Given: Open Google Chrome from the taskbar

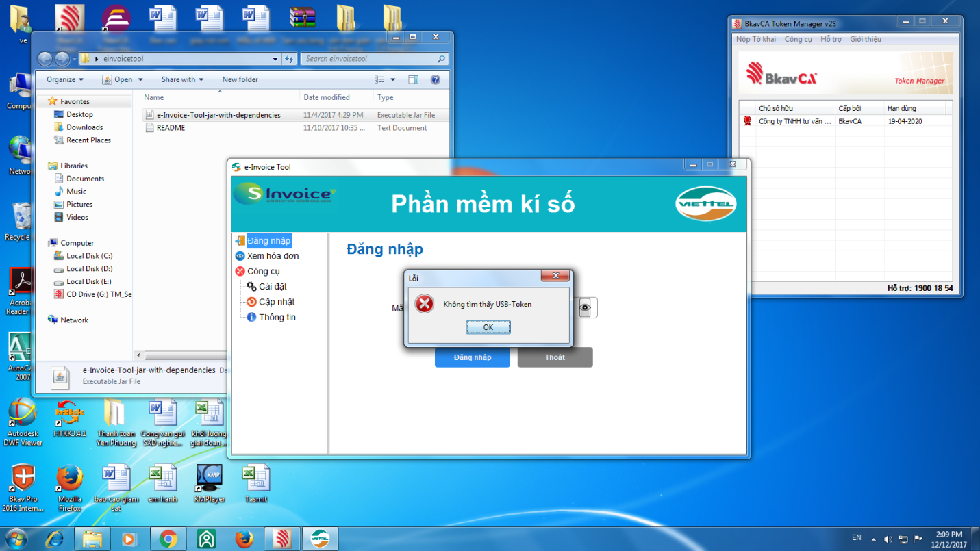Looking at the screenshot, I should click(168, 539).
